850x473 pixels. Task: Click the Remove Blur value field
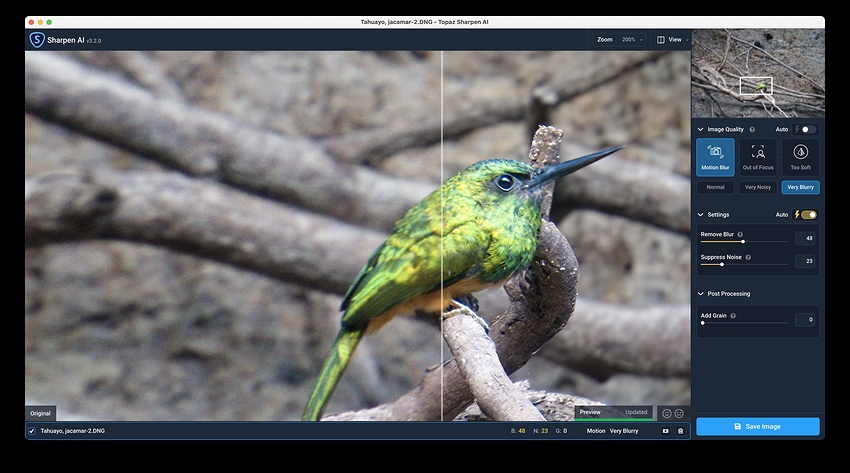(806, 238)
